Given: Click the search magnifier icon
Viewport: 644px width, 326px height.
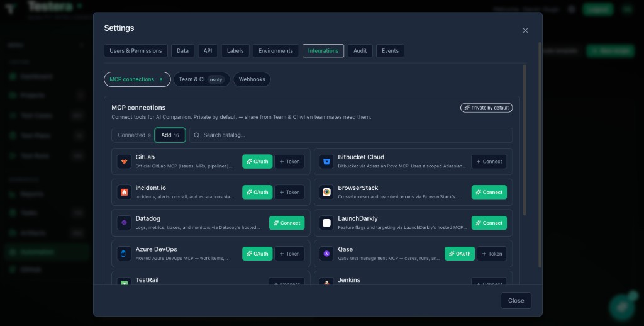Looking at the screenshot, I should point(197,135).
